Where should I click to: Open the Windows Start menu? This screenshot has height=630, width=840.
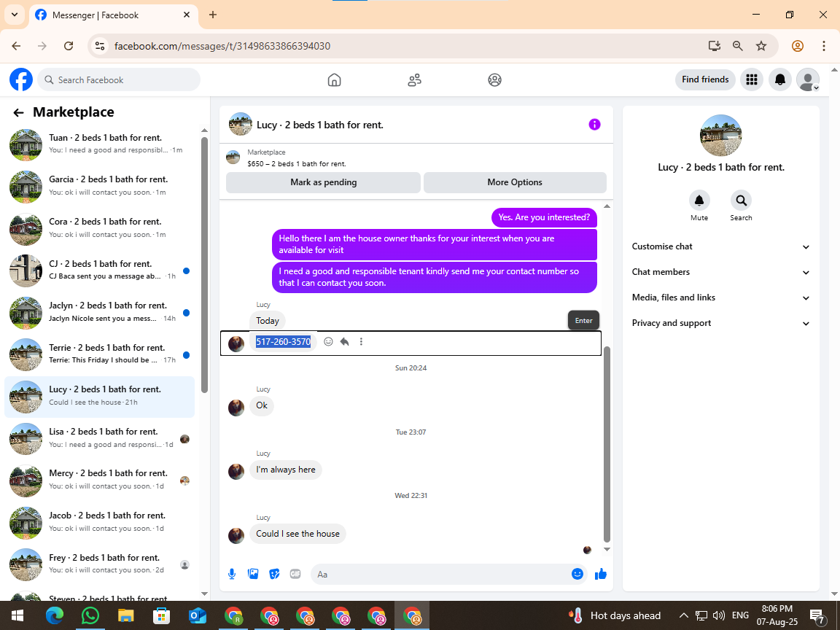[x=17, y=615]
